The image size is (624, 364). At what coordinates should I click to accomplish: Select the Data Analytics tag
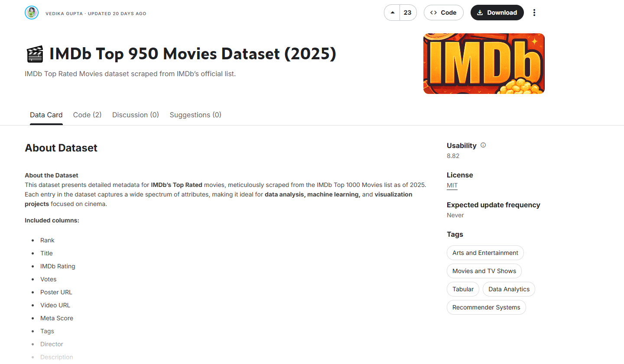[x=509, y=289]
